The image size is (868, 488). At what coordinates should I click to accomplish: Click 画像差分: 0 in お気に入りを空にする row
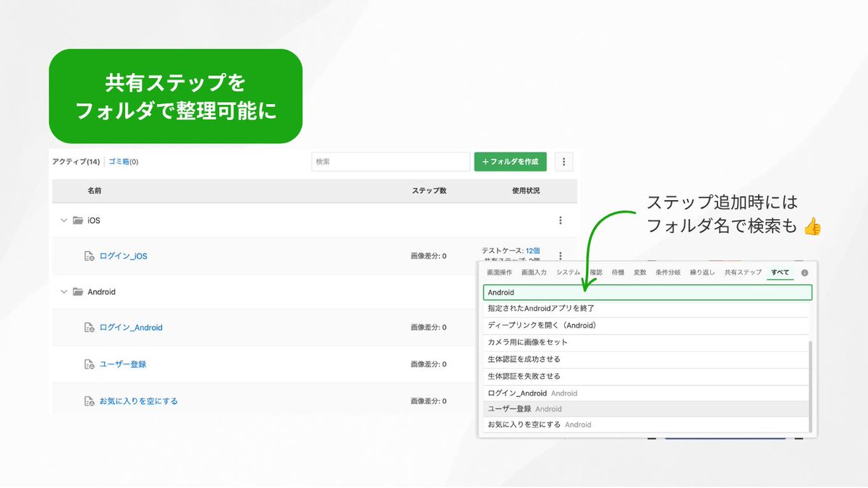(x=428, y=401)
